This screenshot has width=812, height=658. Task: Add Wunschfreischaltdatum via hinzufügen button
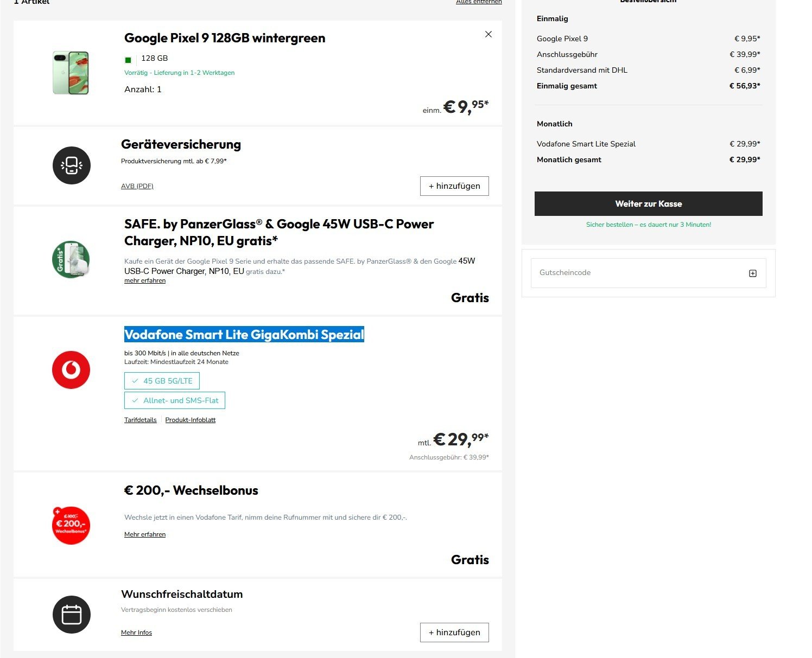(454, 633)
